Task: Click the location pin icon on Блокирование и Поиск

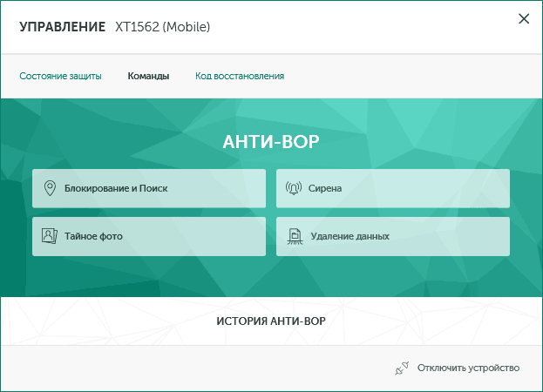Action: click(50, 188)
